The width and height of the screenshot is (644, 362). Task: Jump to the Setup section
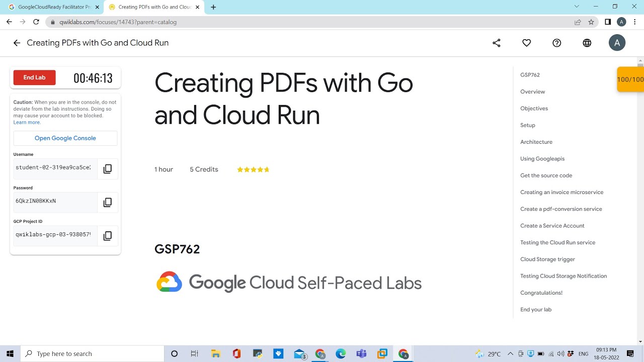click(528, 125)
